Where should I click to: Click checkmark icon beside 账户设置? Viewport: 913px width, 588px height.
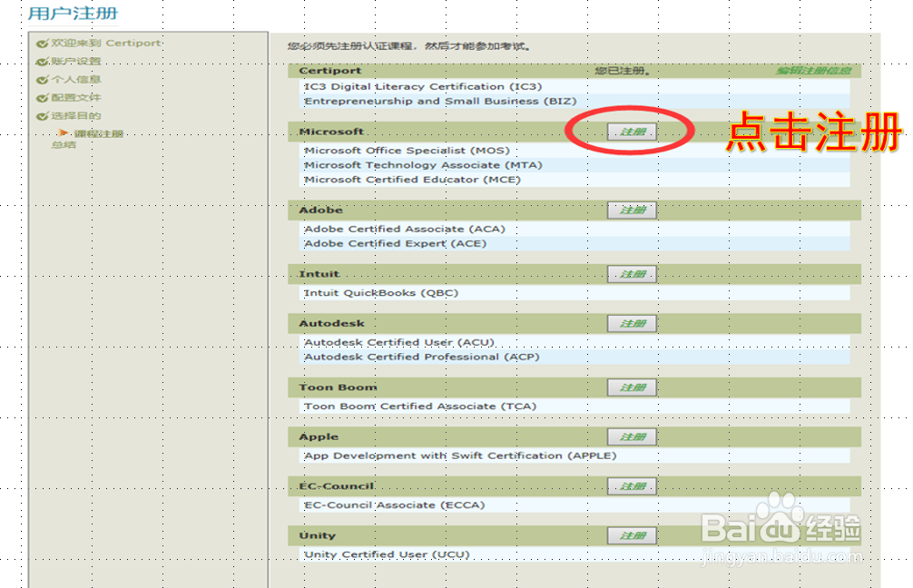[43, 62]
